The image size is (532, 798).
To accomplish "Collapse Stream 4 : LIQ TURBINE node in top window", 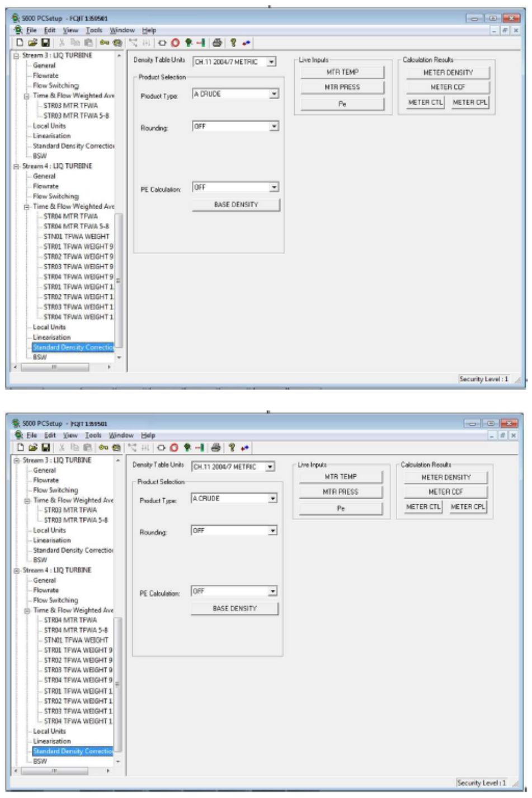I will pyautogui.click(x=16, y=166).
